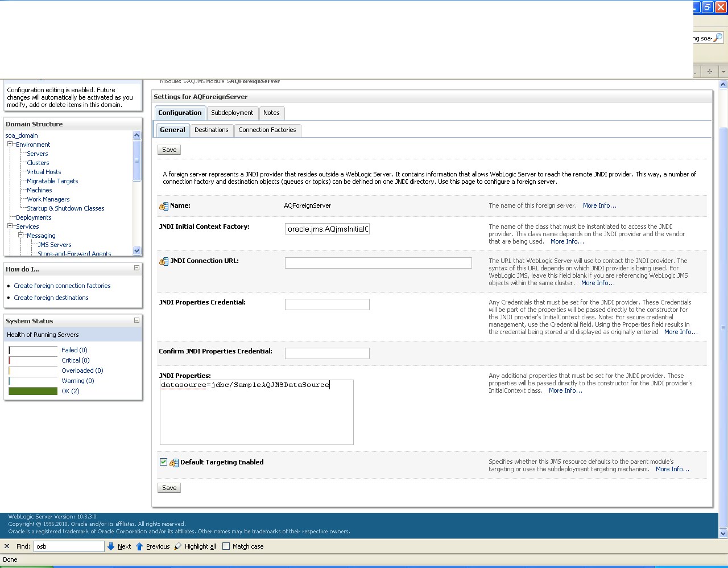This screenshot has height=568, width=728.
Task: Click the Critical (0) status link
Action: (76, 360)
